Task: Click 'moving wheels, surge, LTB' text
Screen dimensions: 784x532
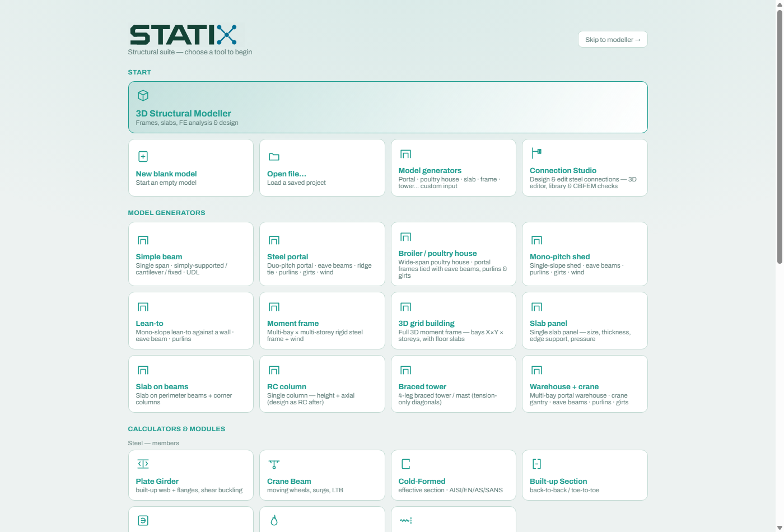Action: [305, 490]
